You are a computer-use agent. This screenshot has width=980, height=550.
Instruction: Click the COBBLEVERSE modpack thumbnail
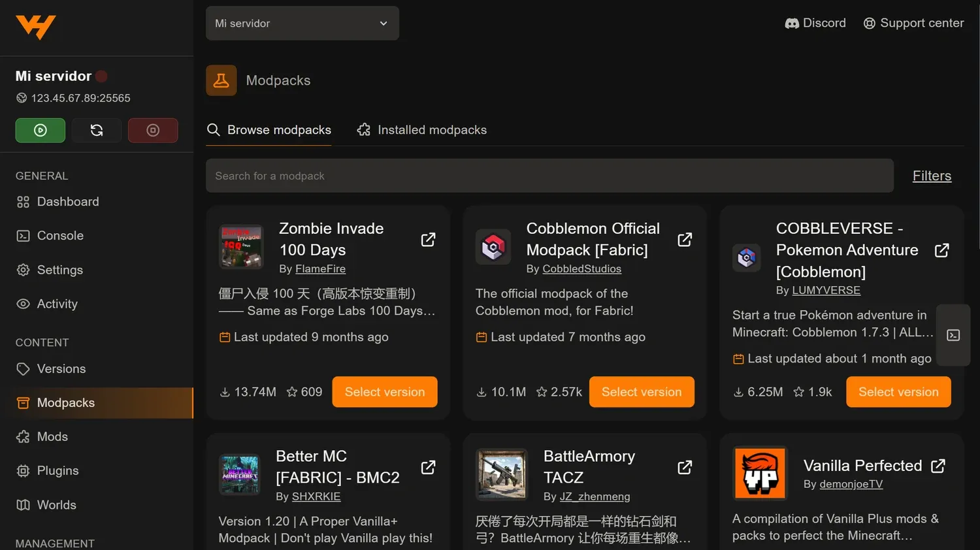(747, 258)
